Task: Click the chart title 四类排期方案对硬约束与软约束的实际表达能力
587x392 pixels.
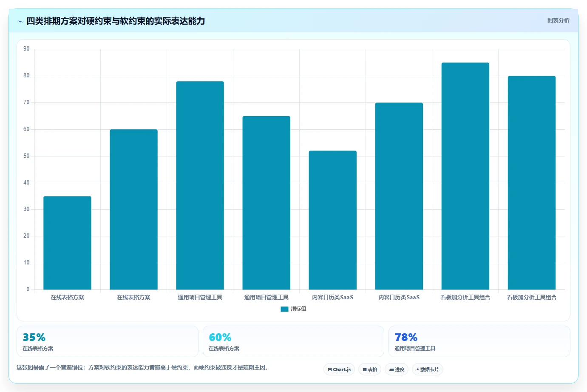Action: pyautogui.click(x=116, y=21)
